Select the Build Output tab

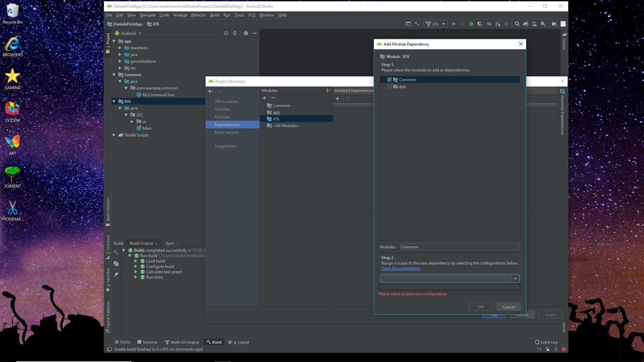tap(141, 243)
